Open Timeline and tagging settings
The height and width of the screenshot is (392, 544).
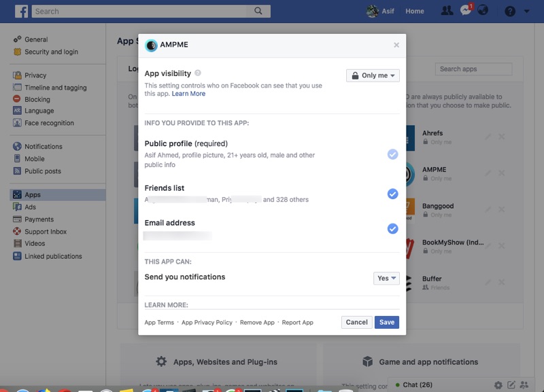(56, 88)
